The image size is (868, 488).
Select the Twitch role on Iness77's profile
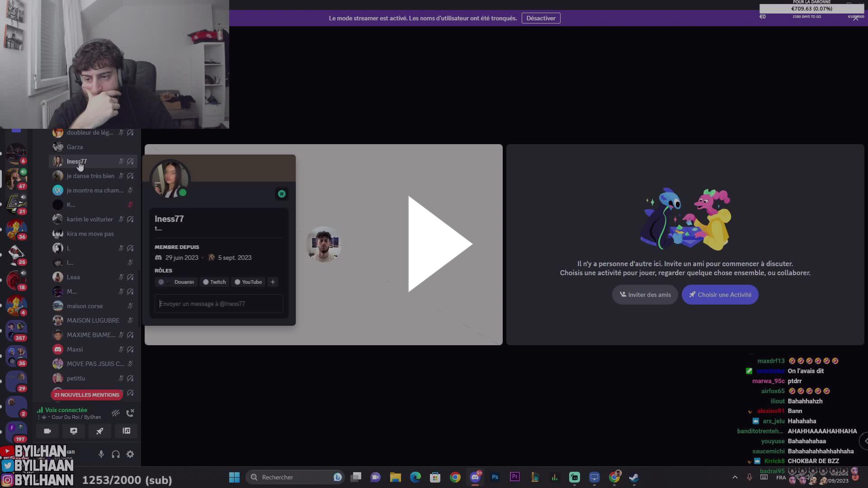pyautogui.click(x=214, y=282)
